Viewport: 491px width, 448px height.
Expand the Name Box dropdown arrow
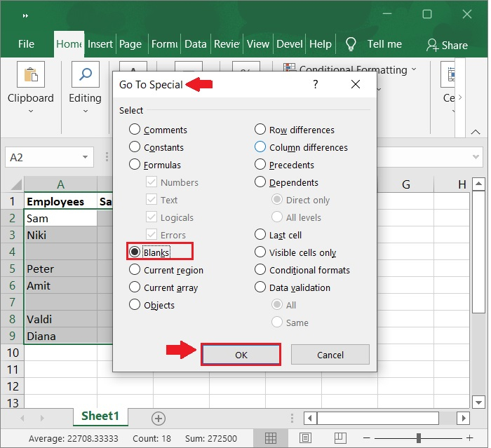click(85, 157)
